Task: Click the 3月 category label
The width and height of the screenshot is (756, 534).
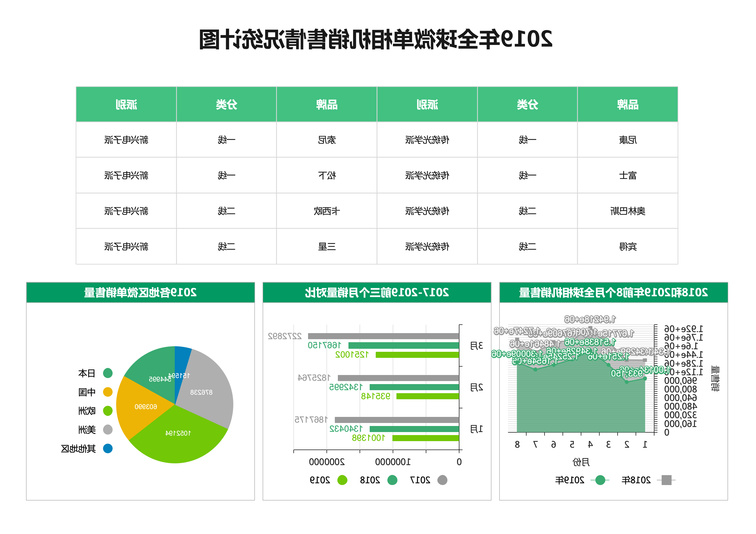Action: tap(476, 345)
